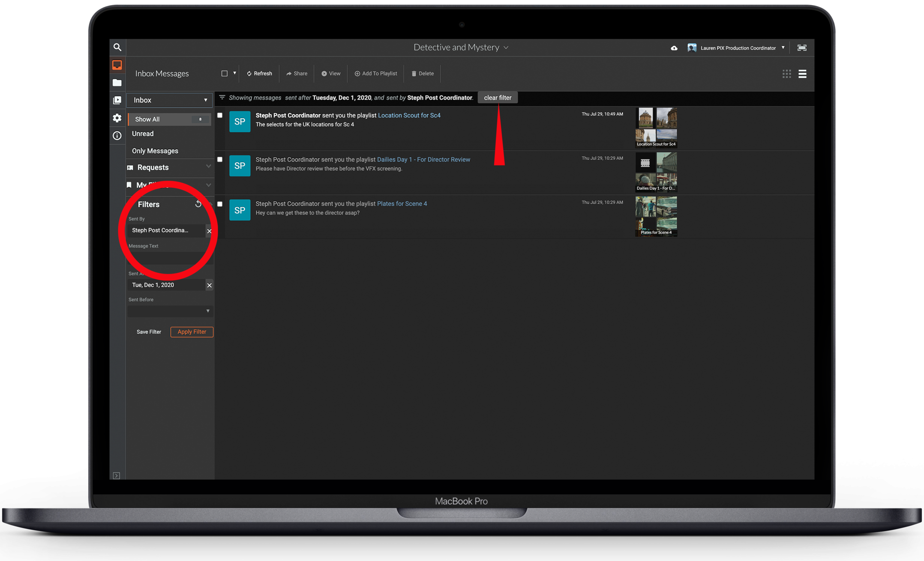Select Only Messages in sidebar
This screenshot has width=924, height=561.
point(155,151)
